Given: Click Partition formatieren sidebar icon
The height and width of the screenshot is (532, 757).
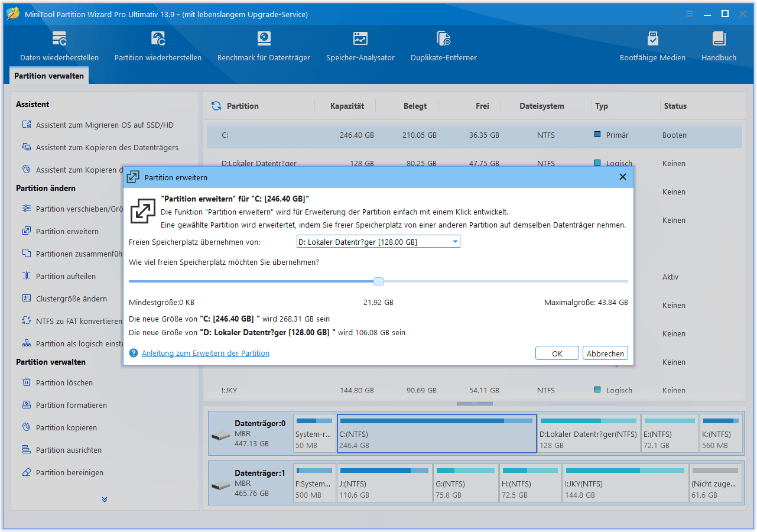Looking at the screenshot, I should pos(26,405).
